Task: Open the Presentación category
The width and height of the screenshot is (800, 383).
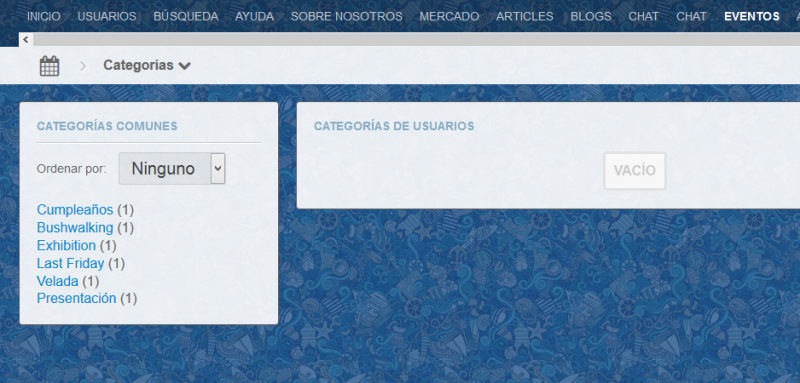Action: click(x=77, y=298)
